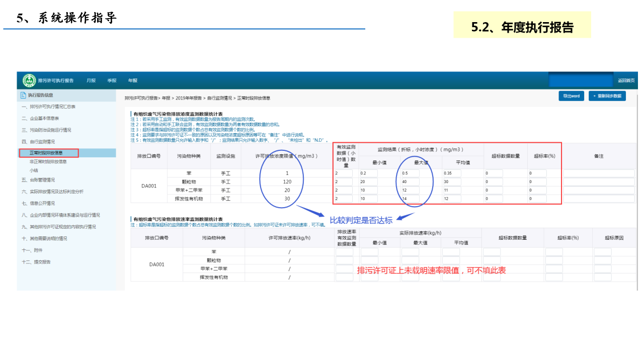
Task: Click the 颗粒物 row 最小值 input field
Action: click(x=368, y=182)
